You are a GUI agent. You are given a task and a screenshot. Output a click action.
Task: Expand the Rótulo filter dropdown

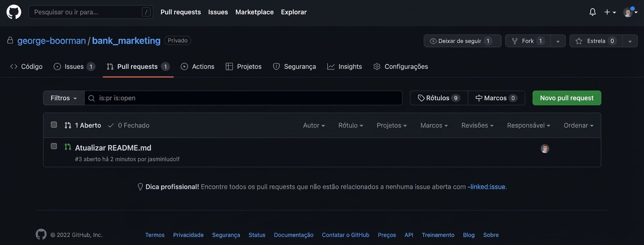351,125
